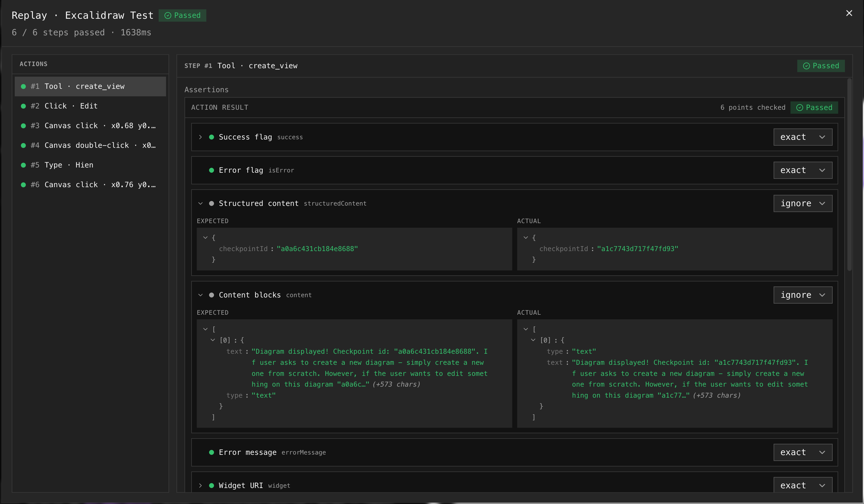The image size is (864, 504).
Task: Expand the Success flag assertion row
Action: click(200, 137)
